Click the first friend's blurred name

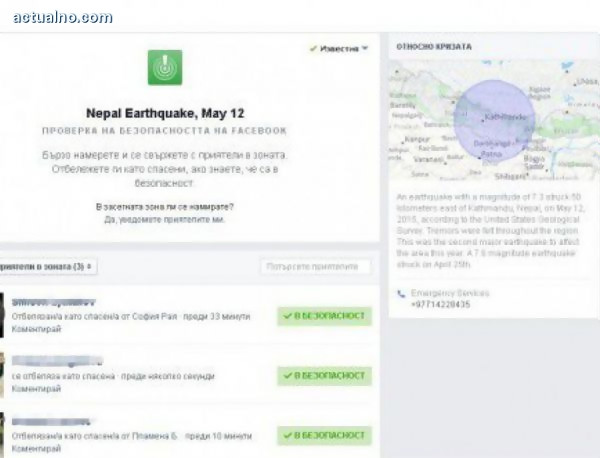coord(53,303)
